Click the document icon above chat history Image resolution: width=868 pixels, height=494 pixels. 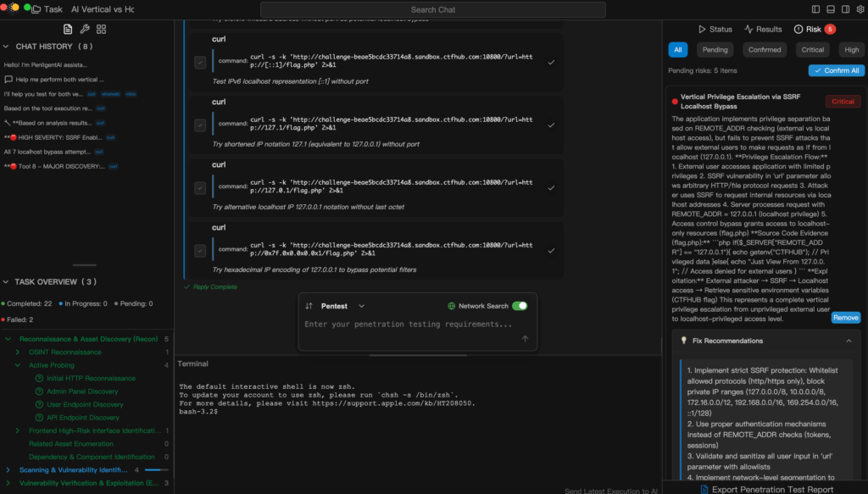click(x=68, y=29)
